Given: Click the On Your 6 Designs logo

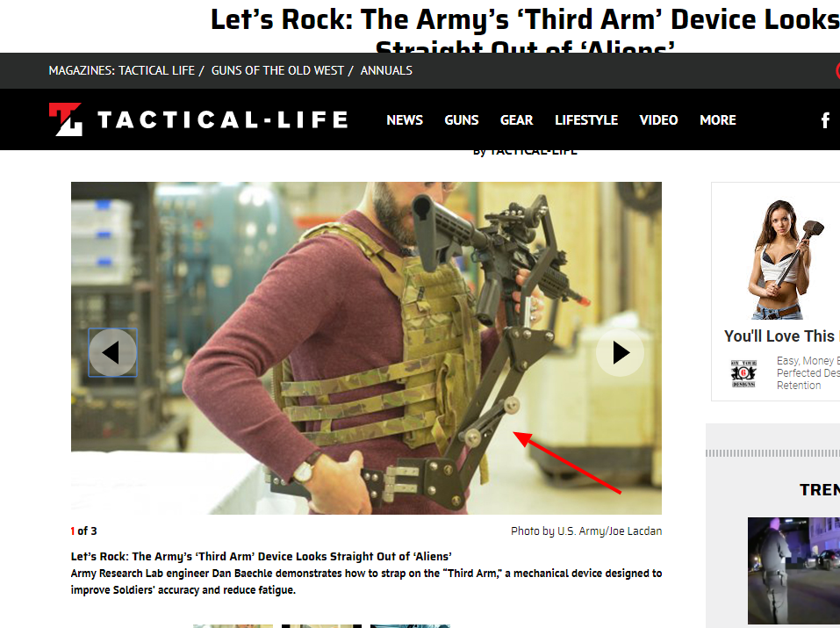Looking at the screenshot, I should tap(743, 373).
